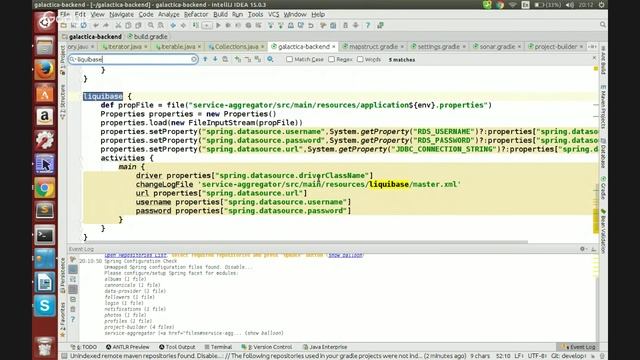Open the VCS menu
640x360 pixels.
click(273, 14)
